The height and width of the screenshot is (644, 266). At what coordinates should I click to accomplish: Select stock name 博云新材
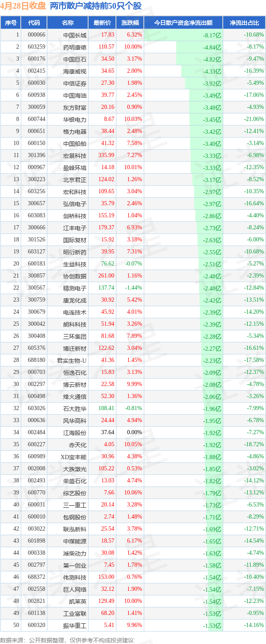[x=75, y=384]
